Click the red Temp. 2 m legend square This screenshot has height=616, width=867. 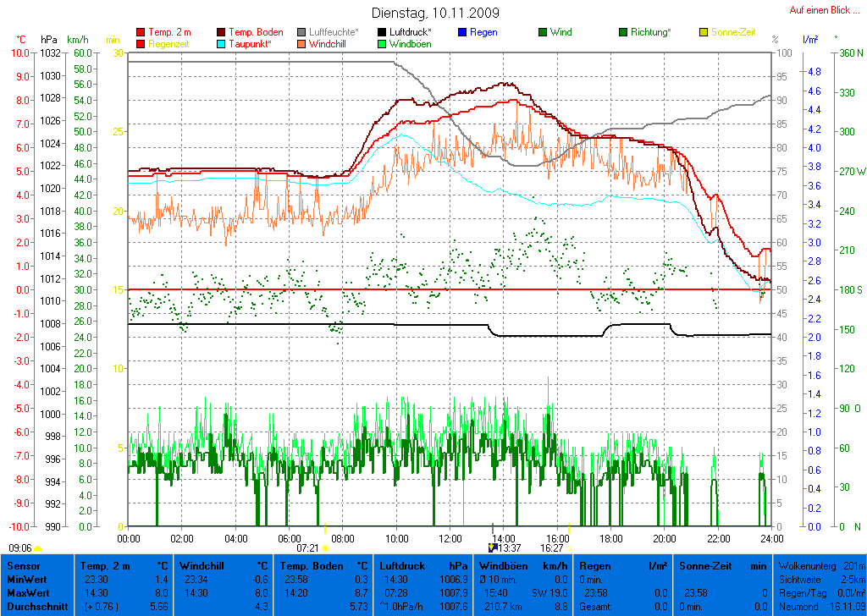coord(141,32)
